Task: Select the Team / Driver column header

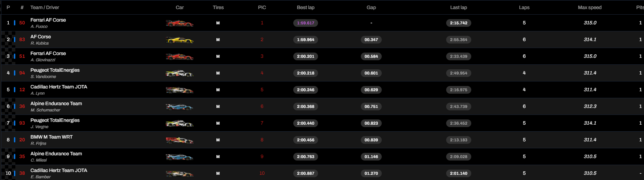Action: [x=45, y=7]
